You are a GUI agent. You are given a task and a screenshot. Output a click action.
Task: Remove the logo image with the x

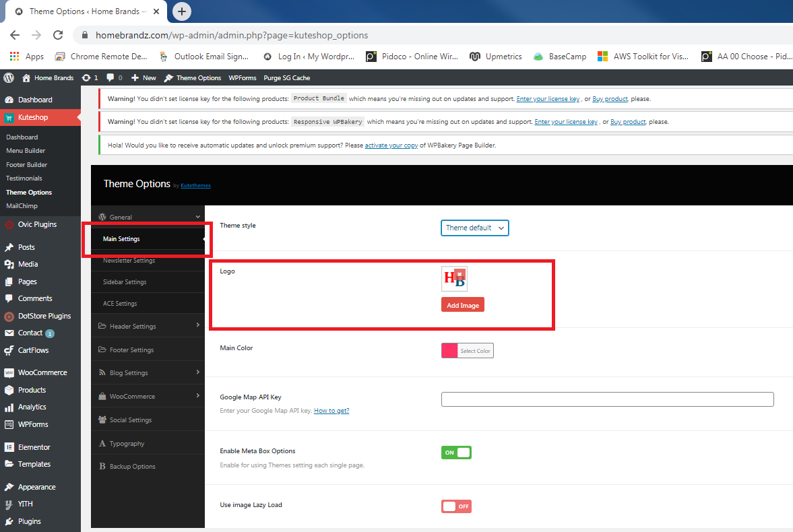(459, 274)
